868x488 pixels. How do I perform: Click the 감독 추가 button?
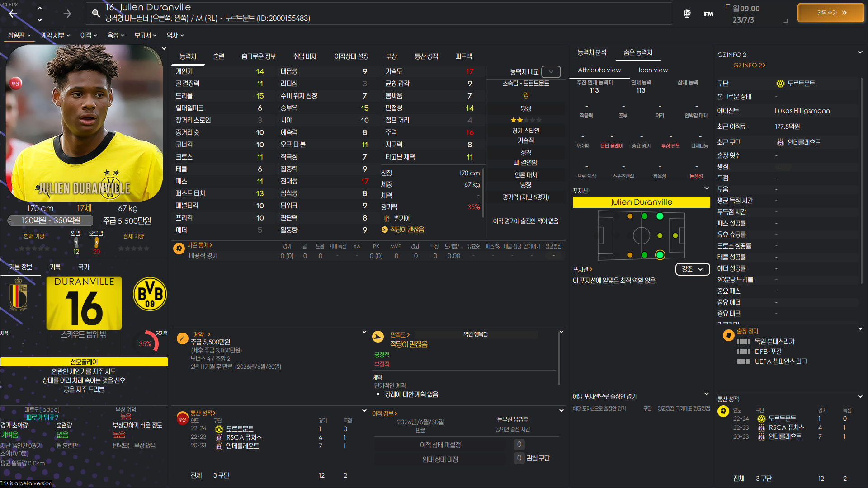(x=830, y=13)
